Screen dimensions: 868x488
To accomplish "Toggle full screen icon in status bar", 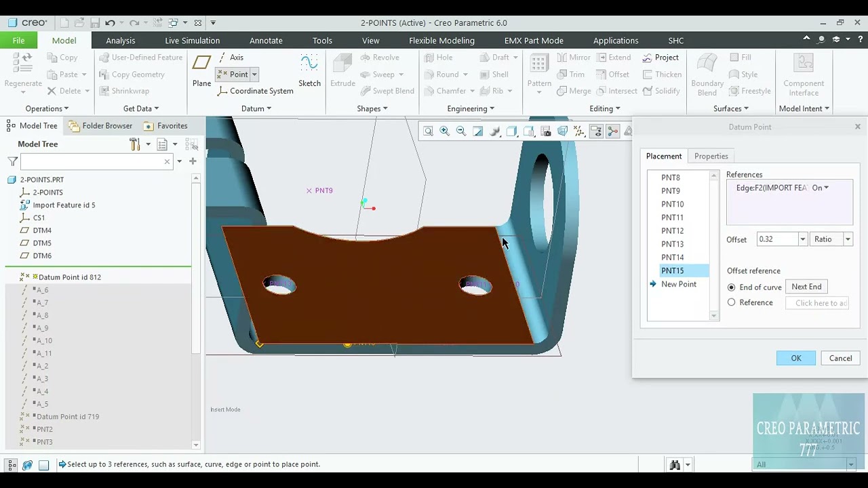I will tap(43, 465).
